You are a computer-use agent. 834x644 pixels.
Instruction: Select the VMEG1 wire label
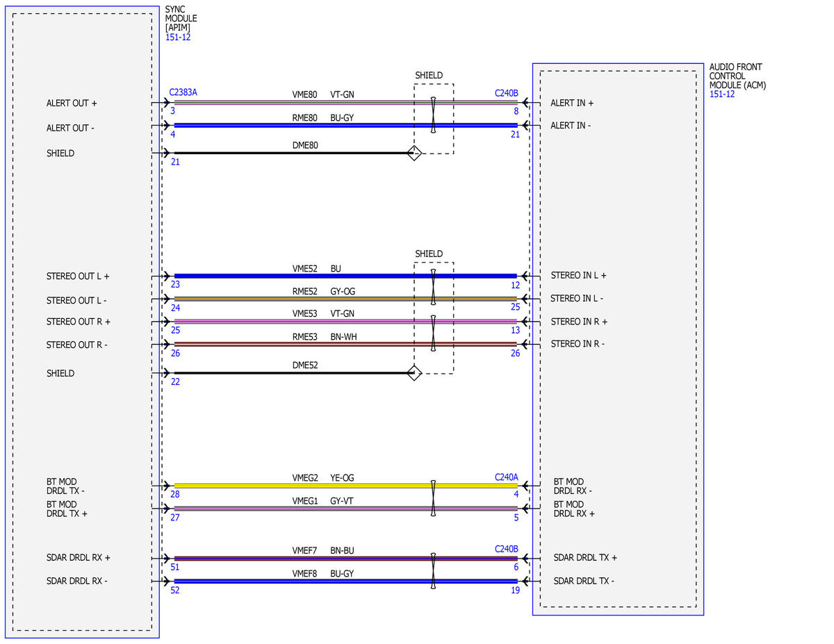point(304,500)
